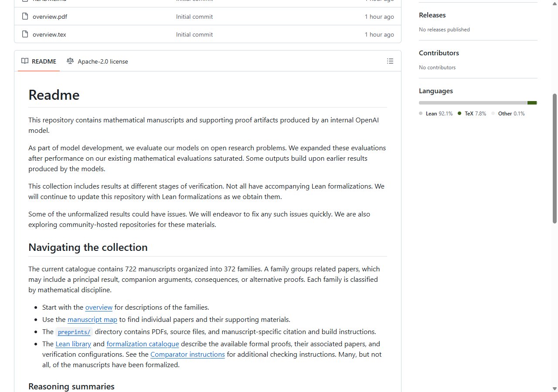Open the Apache-2.0 license tab
This screenshot has height=392, width=558.
[97, 61]
